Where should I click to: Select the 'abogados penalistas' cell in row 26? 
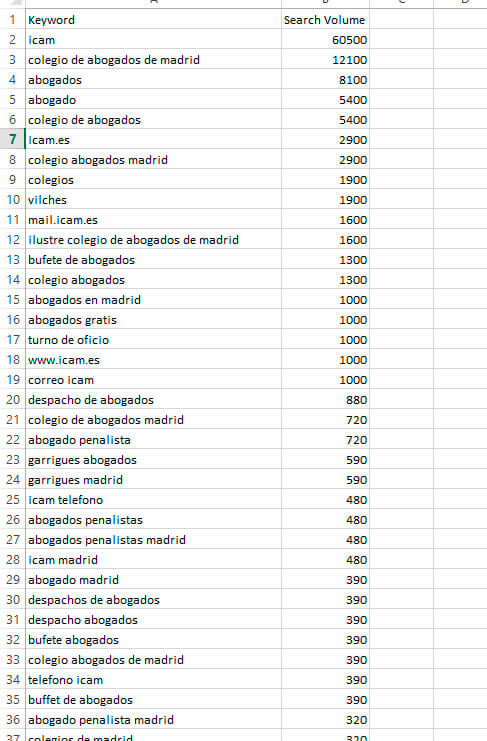(153, 520)
